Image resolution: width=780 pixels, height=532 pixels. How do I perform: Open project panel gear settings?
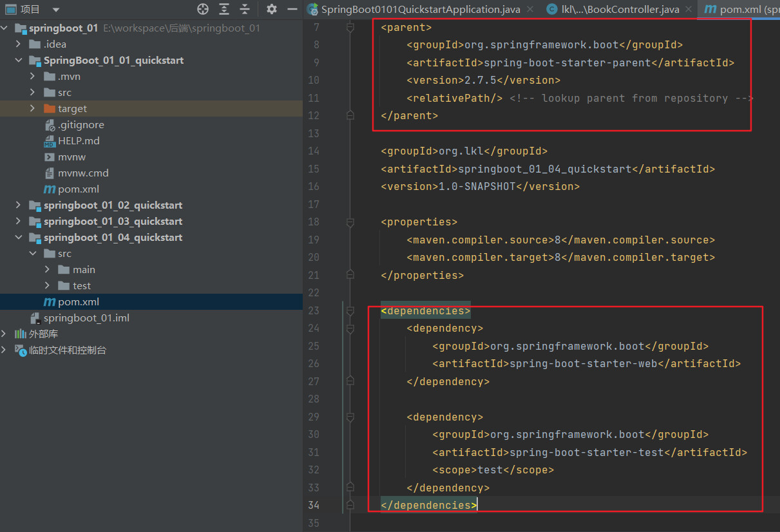[x=272, y=9]
